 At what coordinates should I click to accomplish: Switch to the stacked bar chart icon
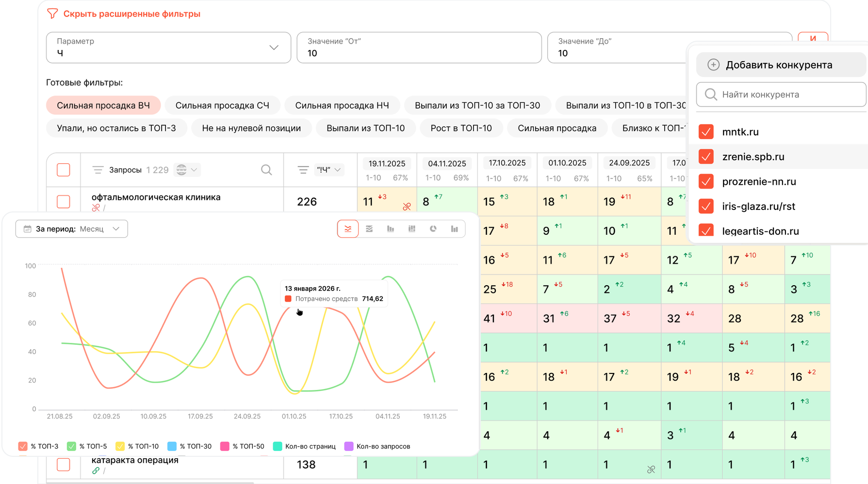pyautogui.click(x=412, y=229)
